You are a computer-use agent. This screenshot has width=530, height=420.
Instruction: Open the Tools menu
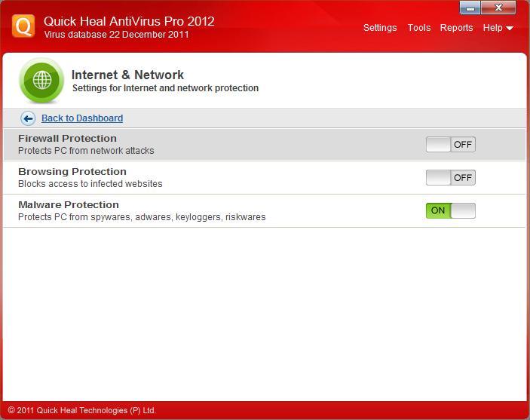click(x=419, y=28)
